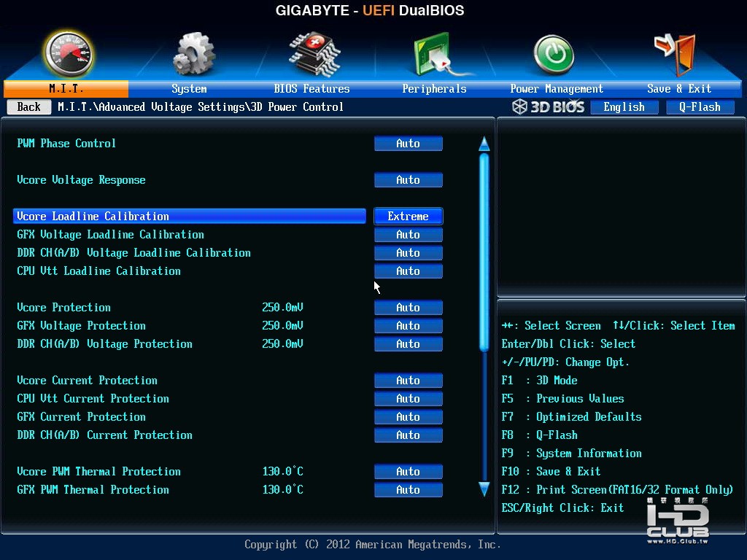Click the F12 Print Screen help line
747x560 pixels.
click(x=617, y=489)
